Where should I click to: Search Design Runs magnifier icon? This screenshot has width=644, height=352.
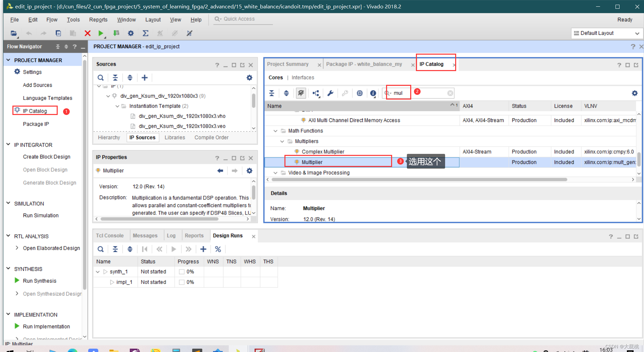(101, 249)
